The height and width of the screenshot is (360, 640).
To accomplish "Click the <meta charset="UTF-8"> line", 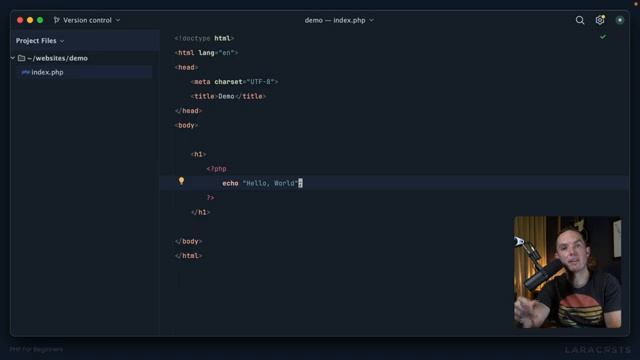I will click(234, 82).
